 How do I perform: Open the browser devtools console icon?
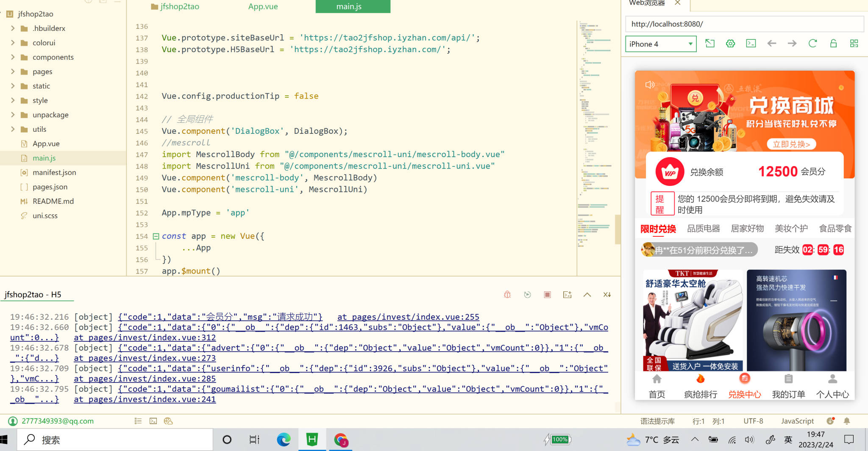[751, 44]
